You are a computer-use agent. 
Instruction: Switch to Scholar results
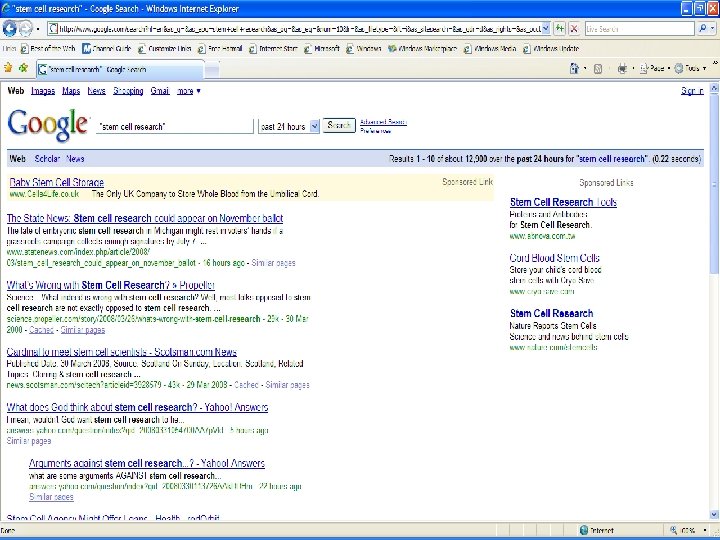pos(47,159)
